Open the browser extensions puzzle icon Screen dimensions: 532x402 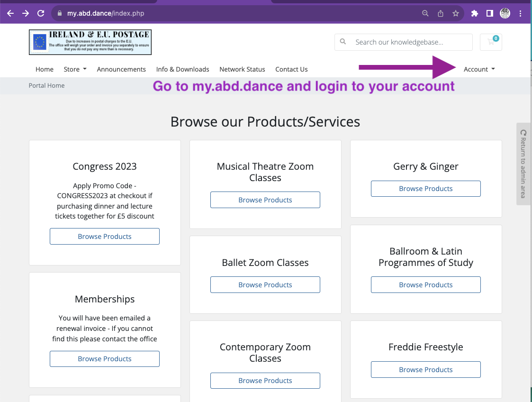point(474,13)
